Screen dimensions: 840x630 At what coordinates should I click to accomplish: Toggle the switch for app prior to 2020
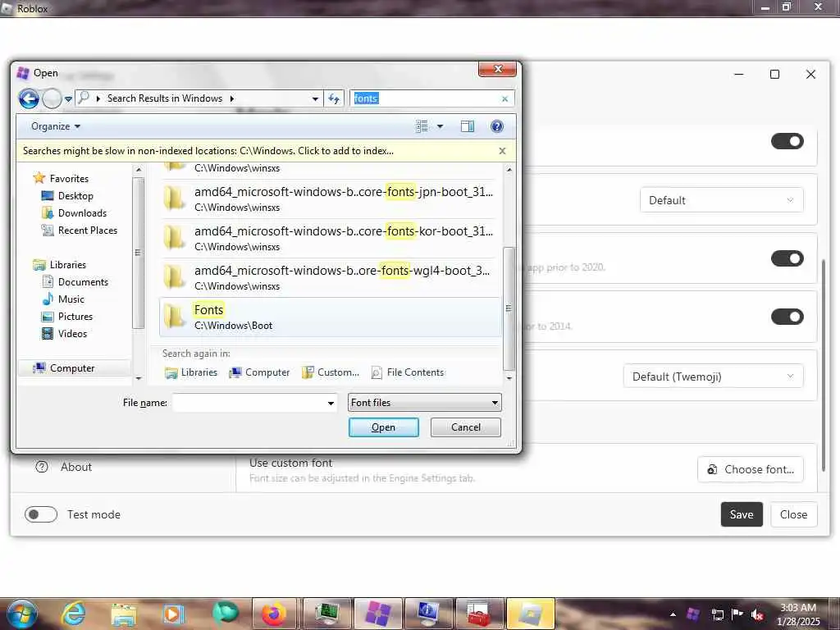[x=787, y=258]
